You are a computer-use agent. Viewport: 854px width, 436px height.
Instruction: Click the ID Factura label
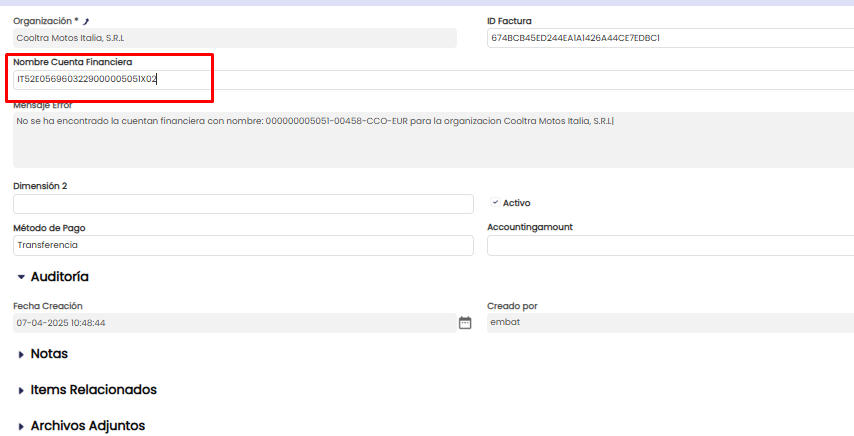(x=509, y=21)
